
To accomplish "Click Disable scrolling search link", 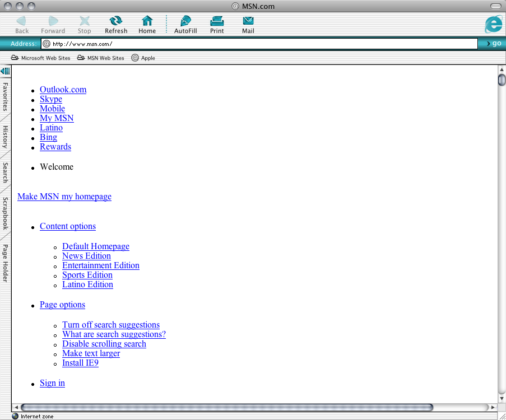I will click(x=104, y=344).
